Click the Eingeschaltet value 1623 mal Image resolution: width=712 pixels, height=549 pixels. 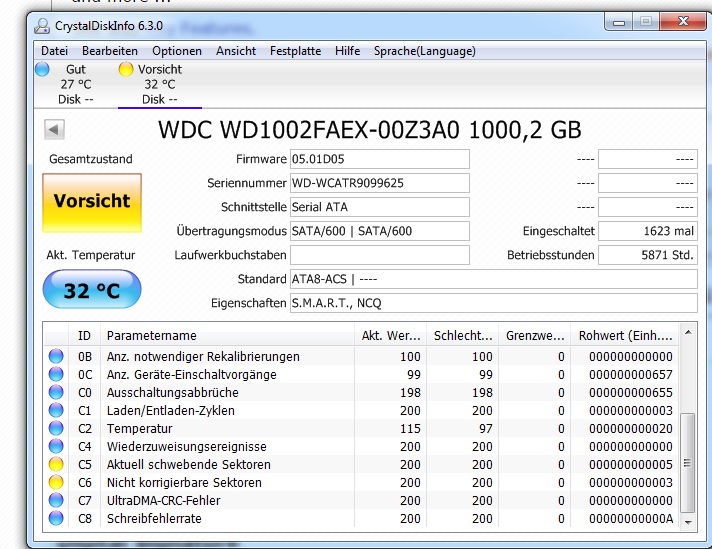648,231
